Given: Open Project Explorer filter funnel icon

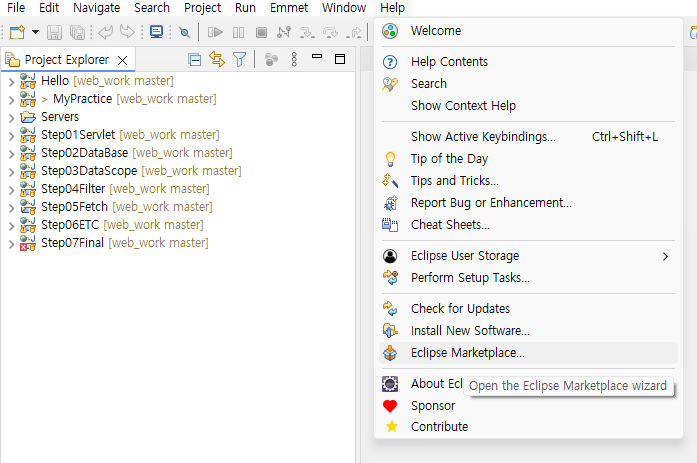Looking at the screenshot, I should coord(240,59).
